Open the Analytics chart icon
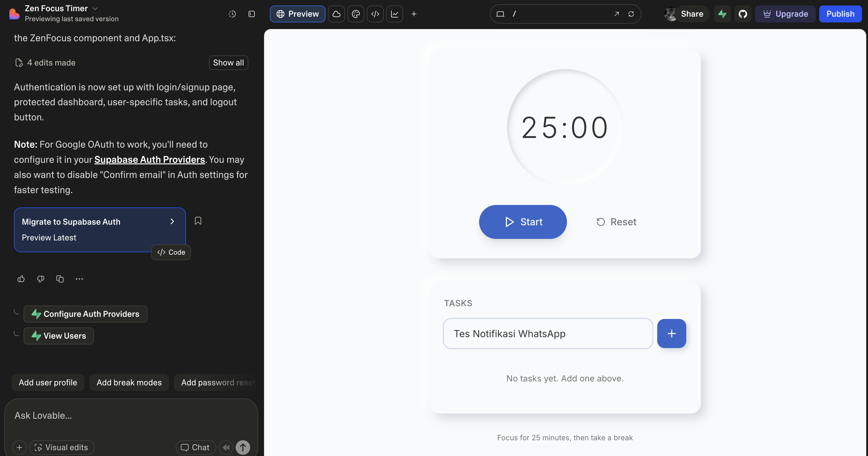The width and height of the screenshot is (868, 456). pos(394,14)
